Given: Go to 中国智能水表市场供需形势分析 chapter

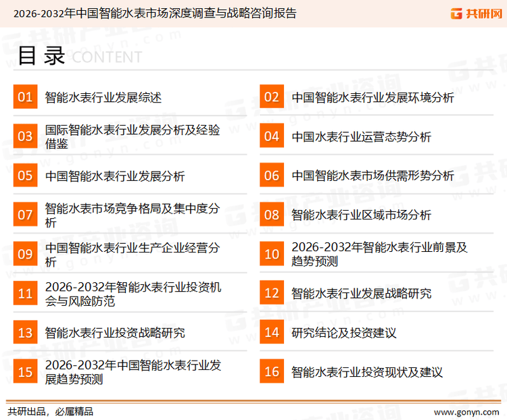Looking at the screenshot, I should pyautogui.click(x=372, y=176).
